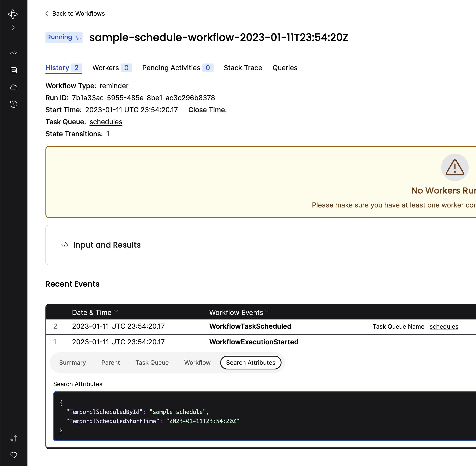Click the Temporal logo at top of sidebar
476x466 pixels.
tap(13, 14)
